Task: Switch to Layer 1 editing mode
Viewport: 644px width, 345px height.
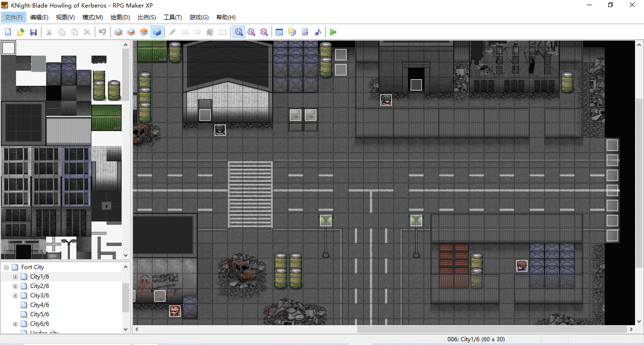Action: (118, 32)
